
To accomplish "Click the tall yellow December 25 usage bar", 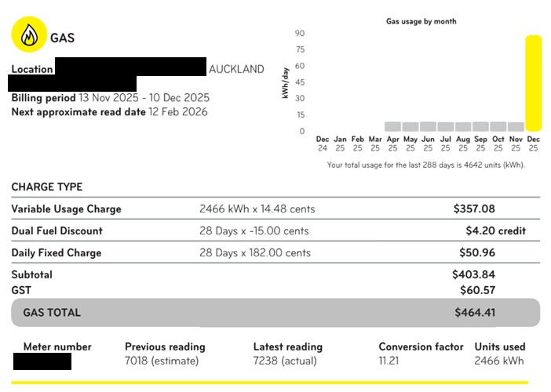I will pos(534,83).
